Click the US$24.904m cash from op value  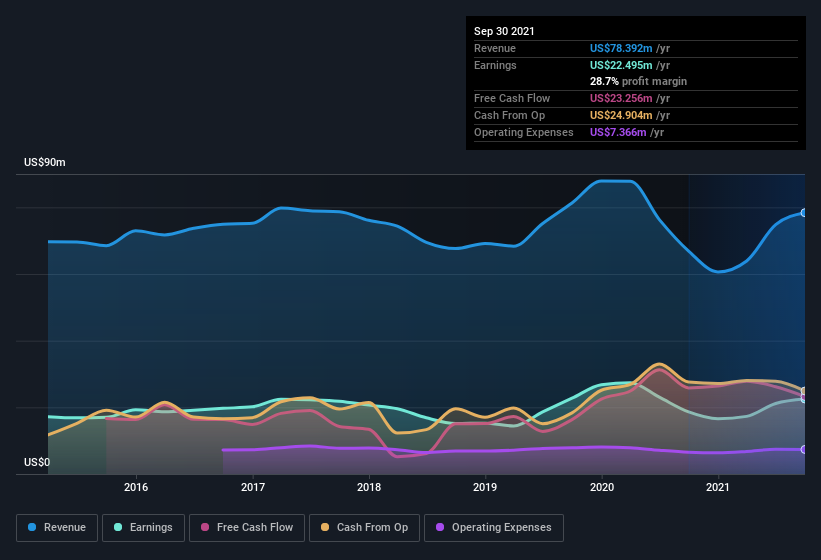click(x=621, y=115)
